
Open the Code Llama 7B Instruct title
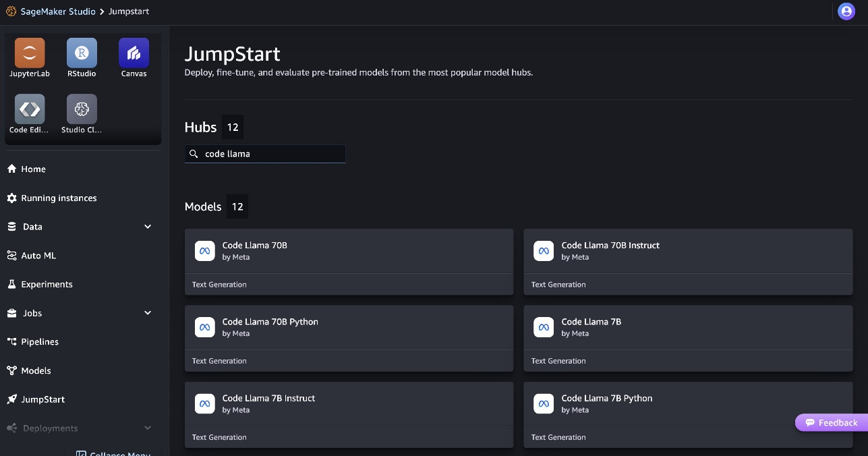[269, 398]
